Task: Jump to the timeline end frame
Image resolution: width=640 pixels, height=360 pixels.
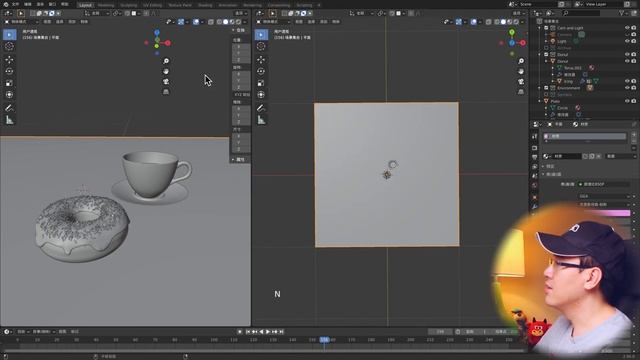Action: (282, 332)
